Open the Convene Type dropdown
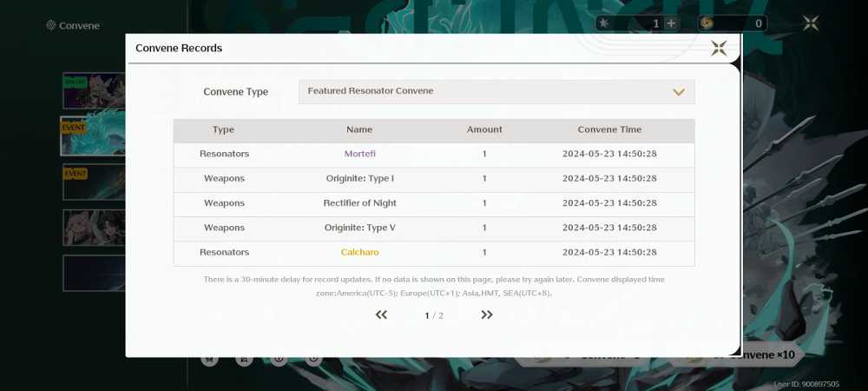The image size is (868, 391). point(496,91)
